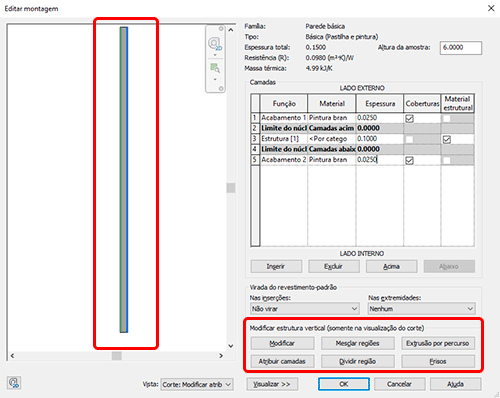This screenshot has width=500, height=398.
Task: Toggle Material estrutural checkbox for Estrutura row
Action: click(447, 139)
